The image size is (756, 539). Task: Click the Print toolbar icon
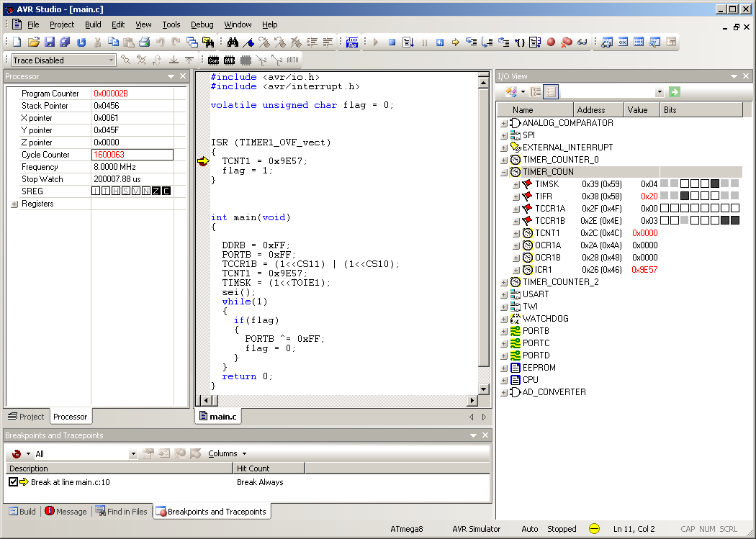[x=144, y=42]
